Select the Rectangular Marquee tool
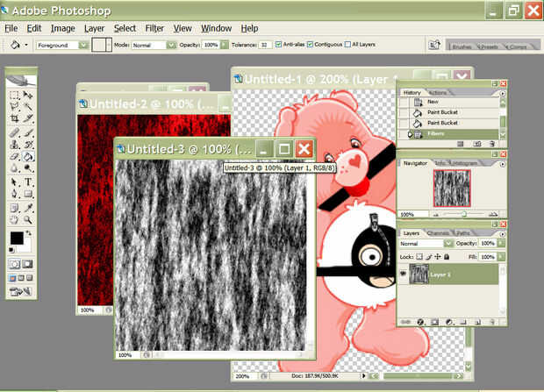The image size is (544, 392). tap(14, 95)
